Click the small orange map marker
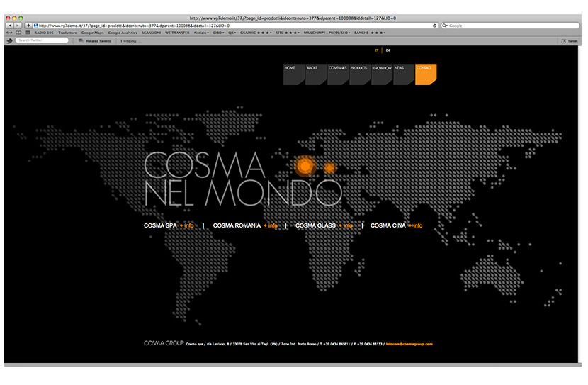 pyautogui.click(x=329, y=168)
